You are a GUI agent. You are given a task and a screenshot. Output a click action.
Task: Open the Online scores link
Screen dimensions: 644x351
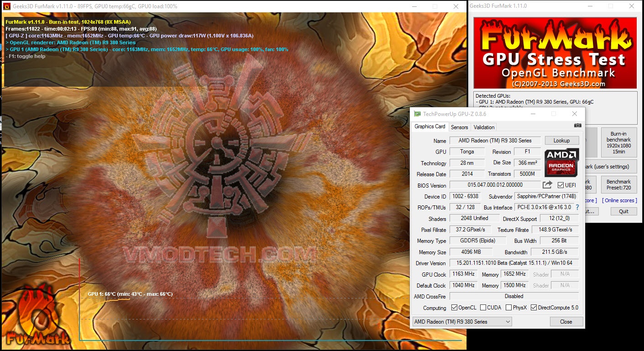click(x=619, y=200)
